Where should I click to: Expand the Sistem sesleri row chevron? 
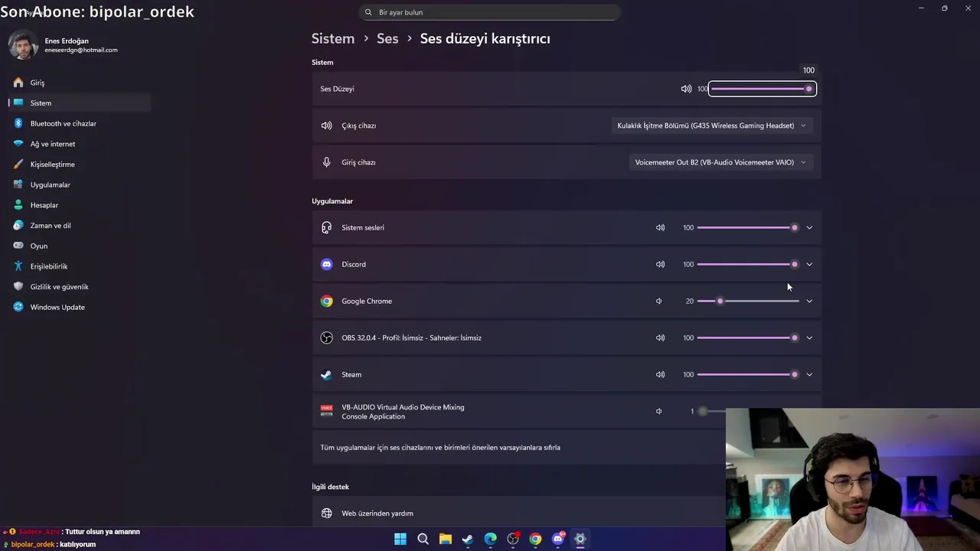point(809,227)
